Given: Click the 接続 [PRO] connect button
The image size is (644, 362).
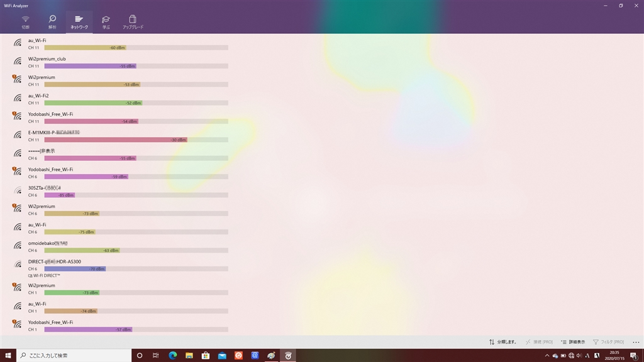Looking at the screenshot, I should point(539,342).
